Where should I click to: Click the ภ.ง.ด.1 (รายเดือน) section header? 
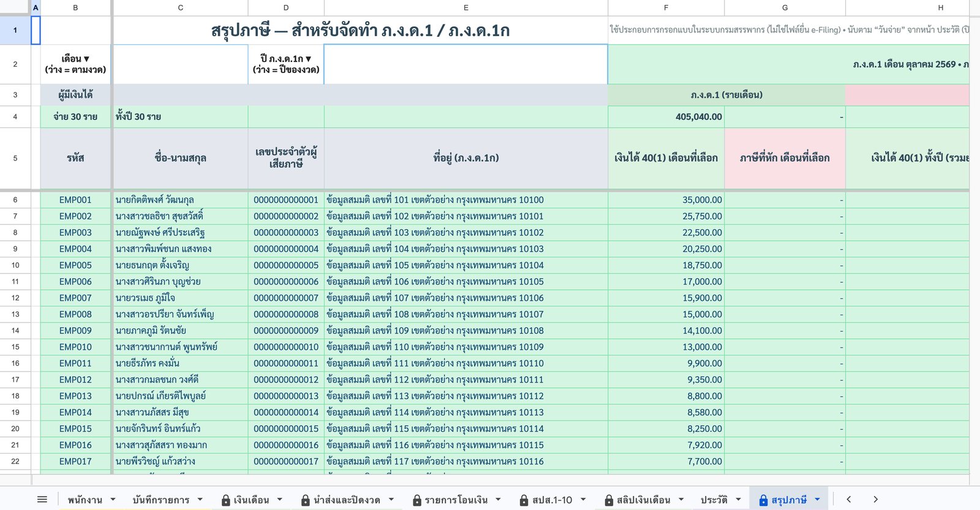[726, 95]
